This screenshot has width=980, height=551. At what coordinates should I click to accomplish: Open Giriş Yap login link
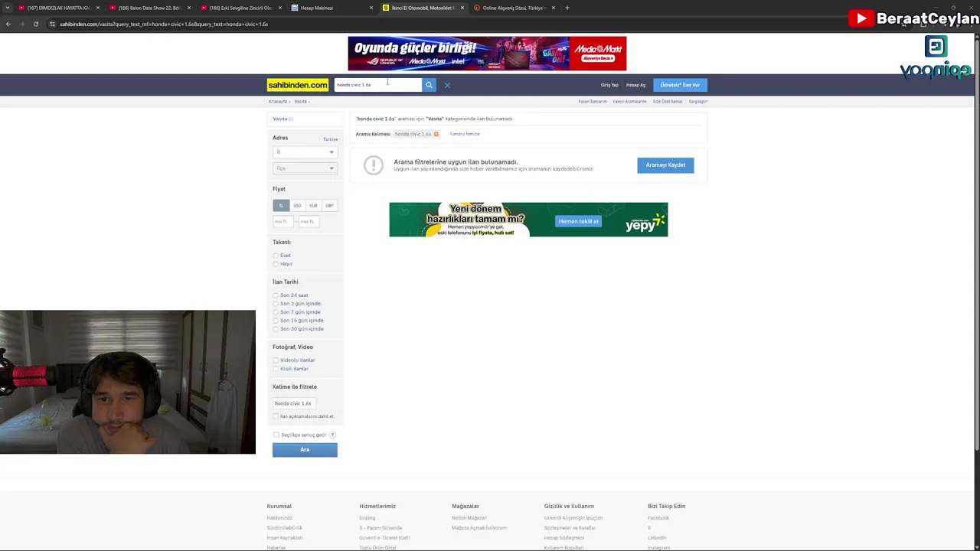[x=609, y=85]
